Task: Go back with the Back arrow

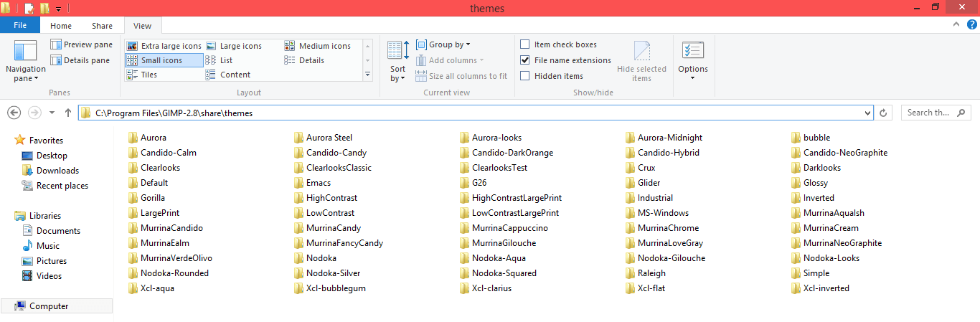Action: [x=14, y=113]
